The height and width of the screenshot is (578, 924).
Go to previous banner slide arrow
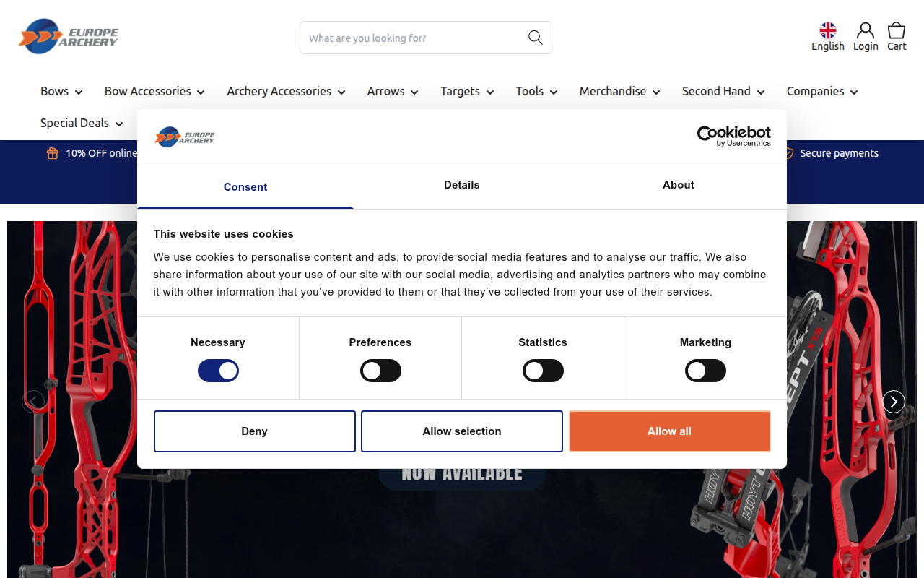pos(33,402)
